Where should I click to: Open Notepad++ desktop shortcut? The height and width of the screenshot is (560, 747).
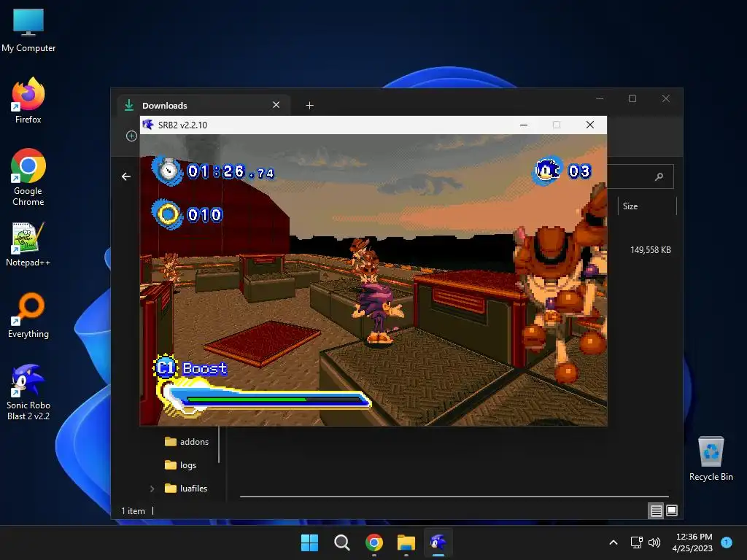(x=28, y=244)
